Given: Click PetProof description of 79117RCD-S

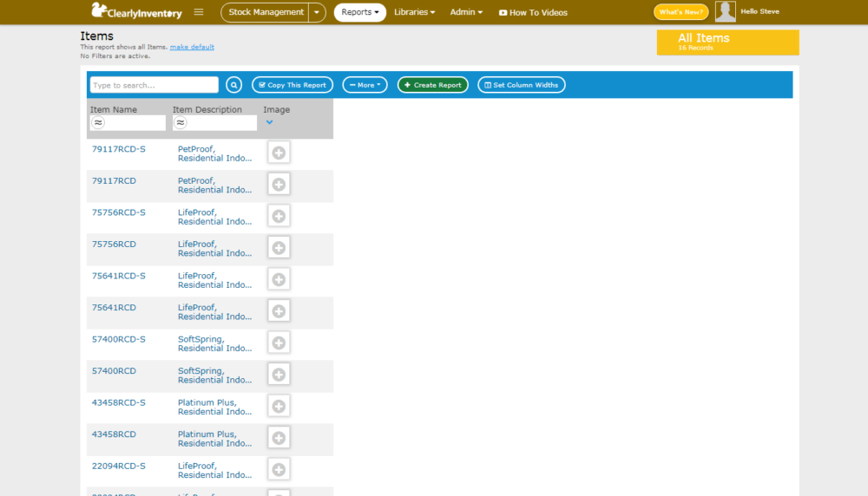Looking at the screenshot, I should pyautogui.click(x=214, y=153).
